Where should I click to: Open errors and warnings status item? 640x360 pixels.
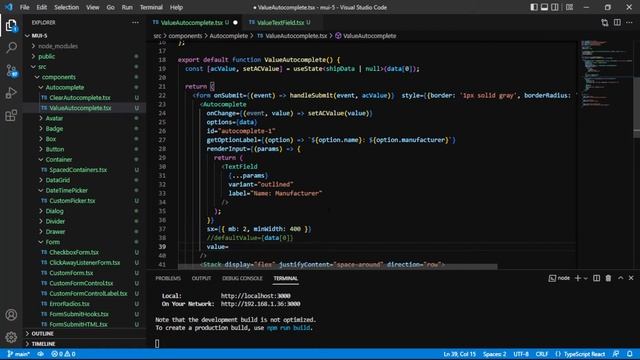(63, 354)
